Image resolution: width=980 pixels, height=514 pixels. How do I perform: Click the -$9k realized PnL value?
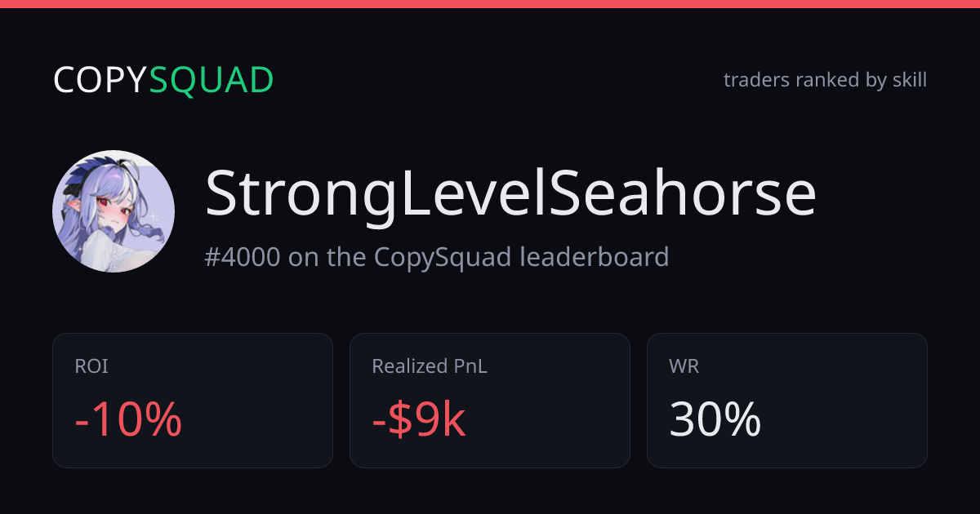point(419,419)
